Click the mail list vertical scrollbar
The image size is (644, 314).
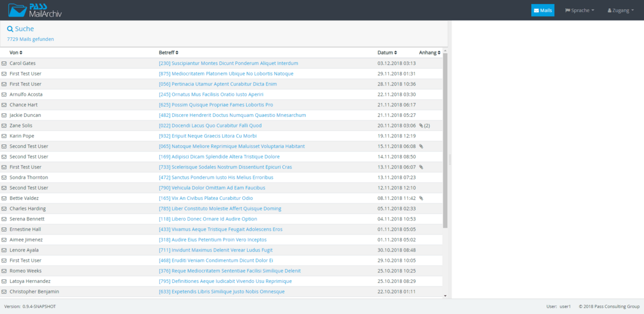click(445, 140)
